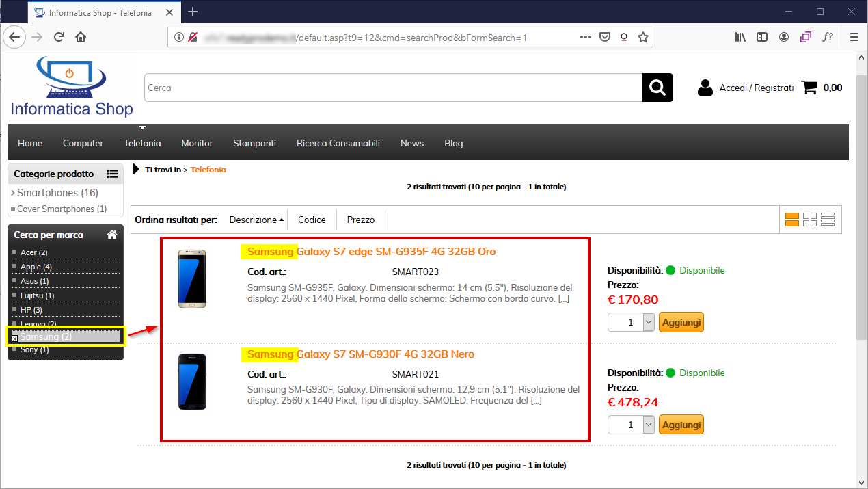The height and width of the screenshot is (489, 868).
Task: Go to Ricerca Consumabili
Action: 338,143
